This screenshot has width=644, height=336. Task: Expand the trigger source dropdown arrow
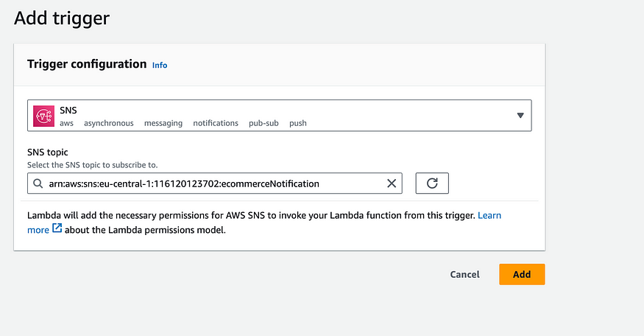[520, 116]
